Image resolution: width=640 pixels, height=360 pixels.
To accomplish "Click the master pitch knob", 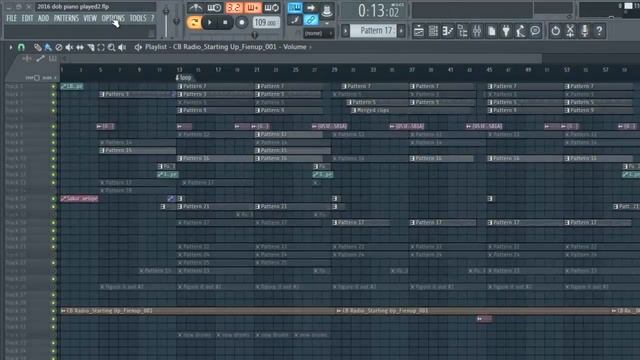I will (x=177, y=21).
